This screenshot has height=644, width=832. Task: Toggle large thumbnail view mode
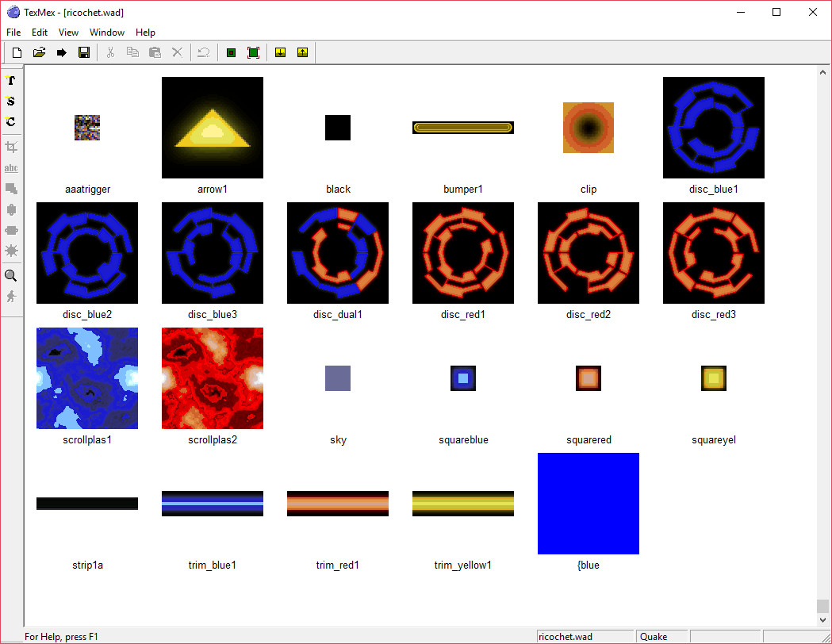pos(253,52)
